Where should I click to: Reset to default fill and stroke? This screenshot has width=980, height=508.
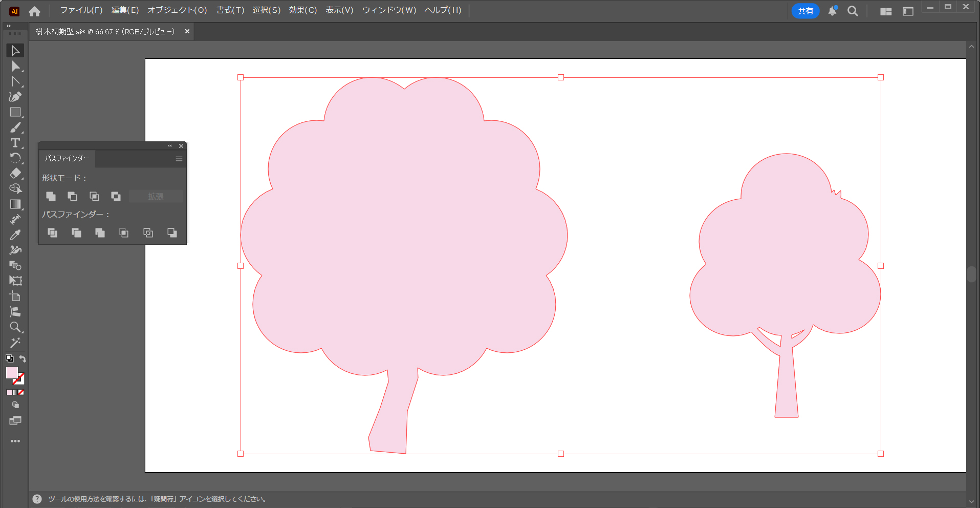click(x=9, y=358)
